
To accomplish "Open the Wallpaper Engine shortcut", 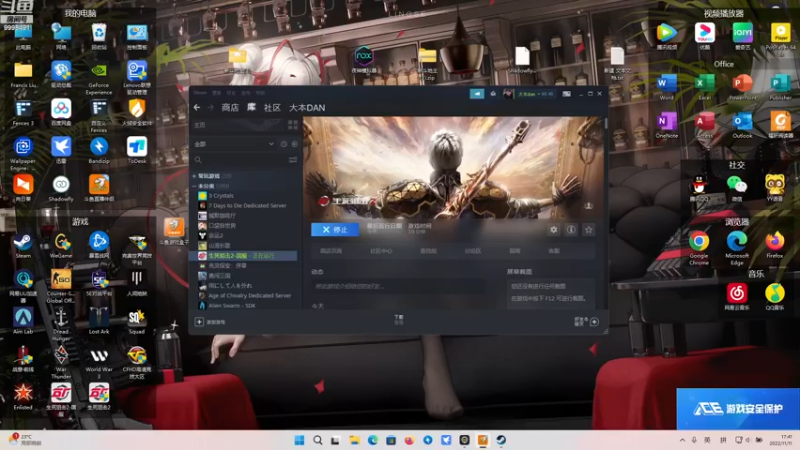I will click(23, 154).
